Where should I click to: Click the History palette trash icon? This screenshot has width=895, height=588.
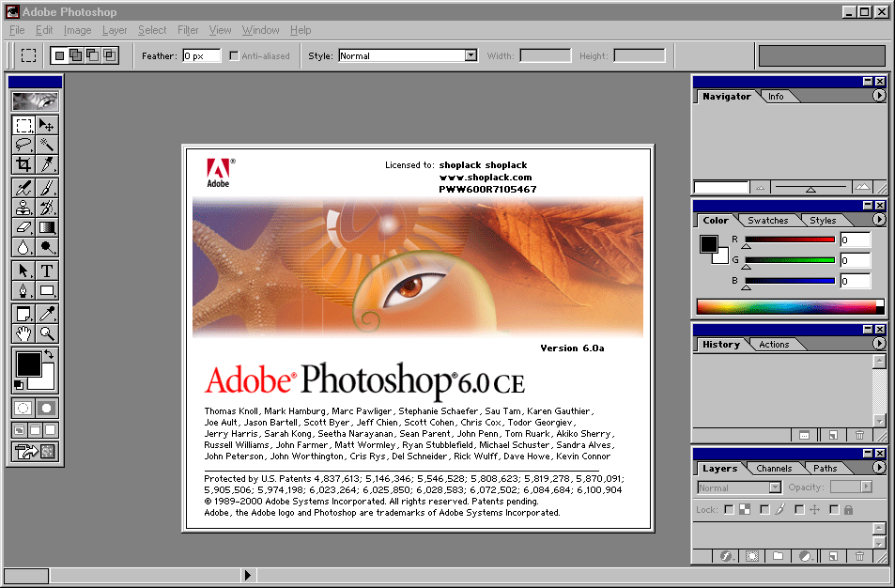click(859, 435)
